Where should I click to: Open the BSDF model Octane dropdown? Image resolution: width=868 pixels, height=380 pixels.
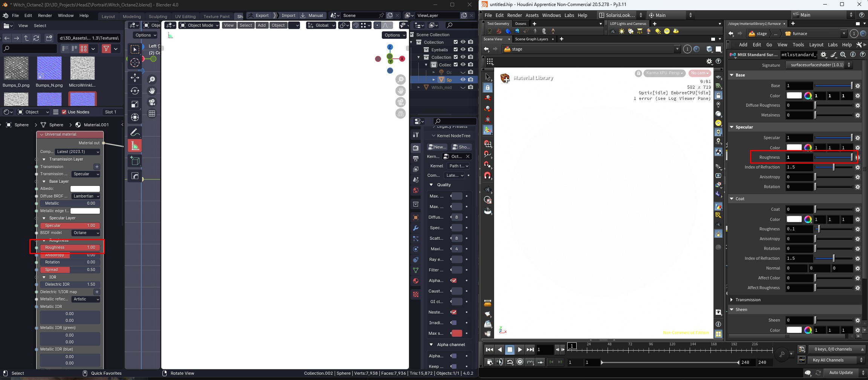click(x=86, y=233)
